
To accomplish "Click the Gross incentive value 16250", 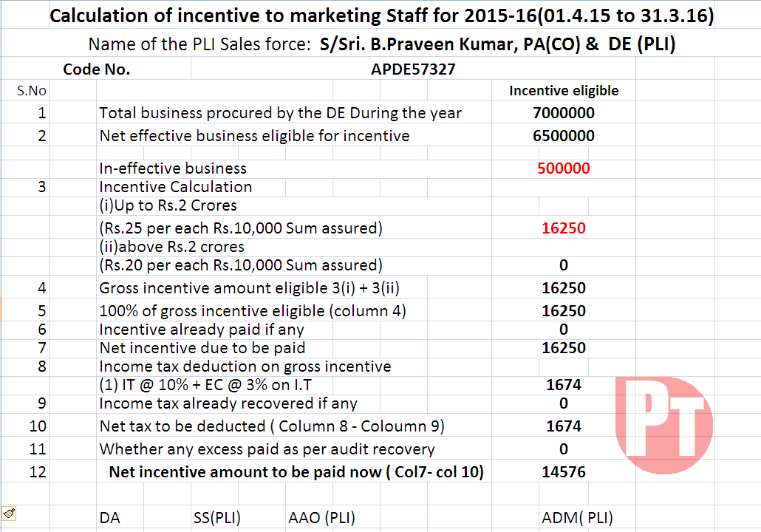I will coord(564,288).
